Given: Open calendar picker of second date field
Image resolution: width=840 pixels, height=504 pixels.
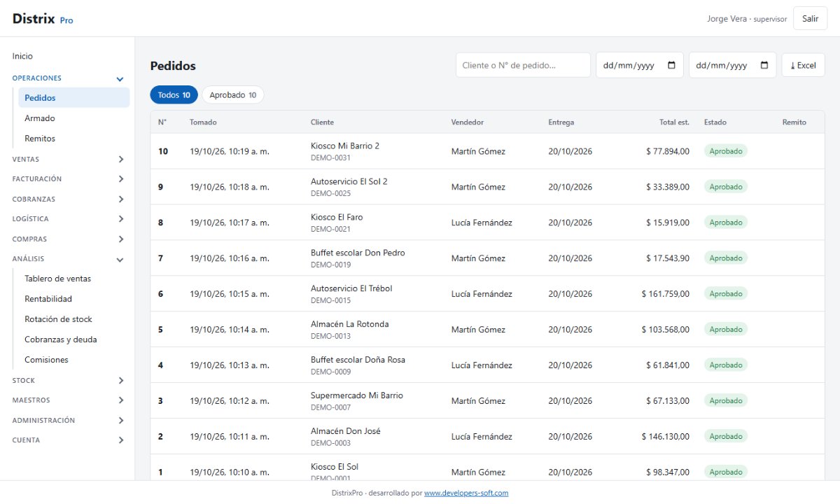Looking at the screenshot, I should [764, 65].
